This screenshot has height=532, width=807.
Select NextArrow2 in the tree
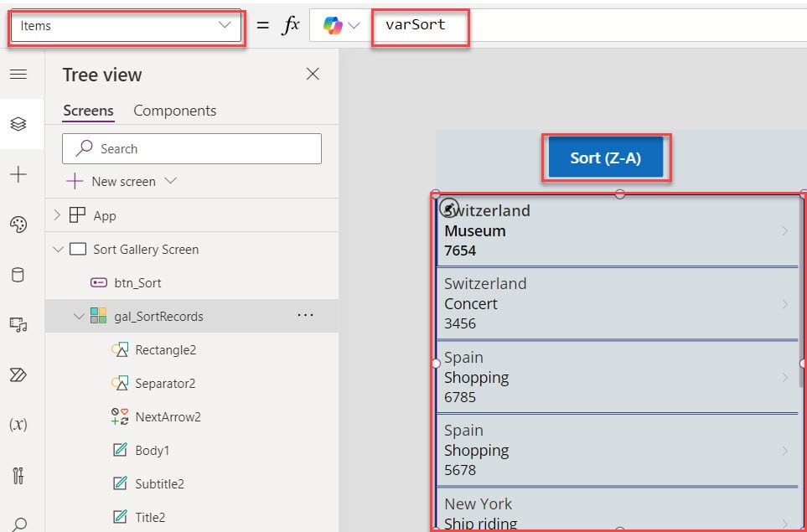(x=168, y=416)
